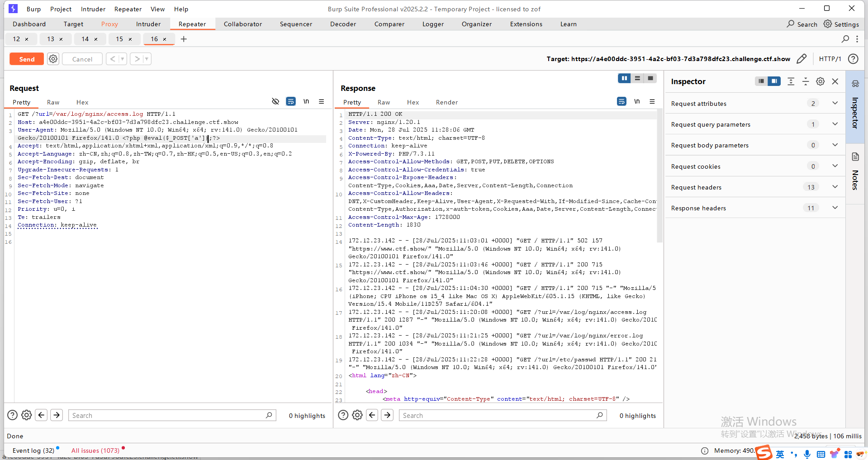Open Repeater tabs three-dot menu
The image size is (868, 460).
coord(857,39)
